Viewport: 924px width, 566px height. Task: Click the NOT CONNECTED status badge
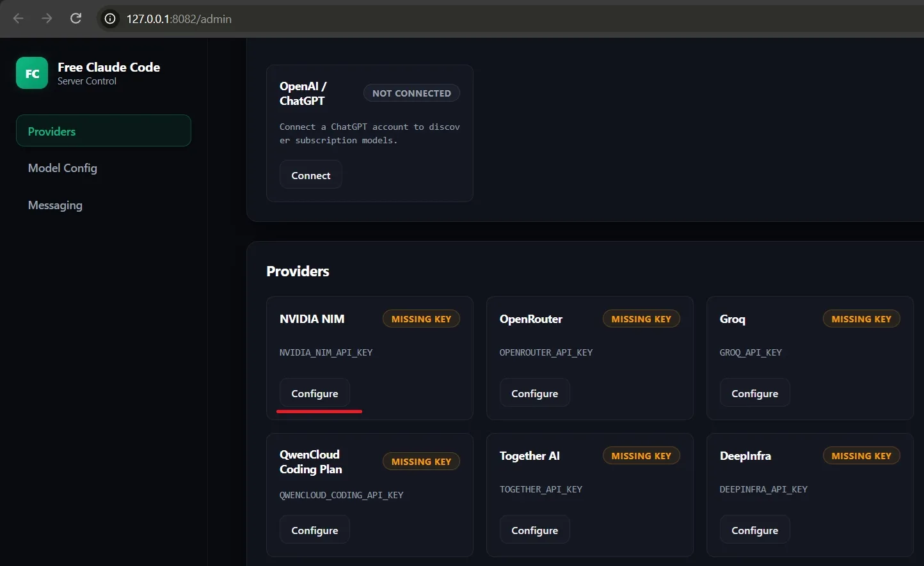[411, 93]
